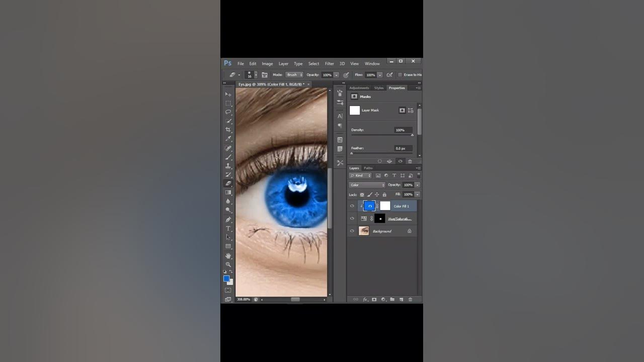This screenshot has width=644, height=362.
Task: Select the Clone Stamp tool
Action: coord(228,166)
